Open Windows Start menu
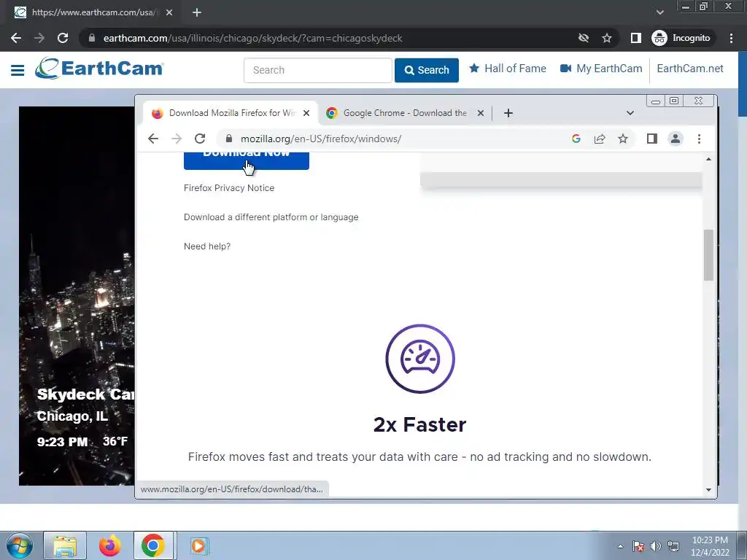Viewport: 747px width, 560px height. click(20, 545)
